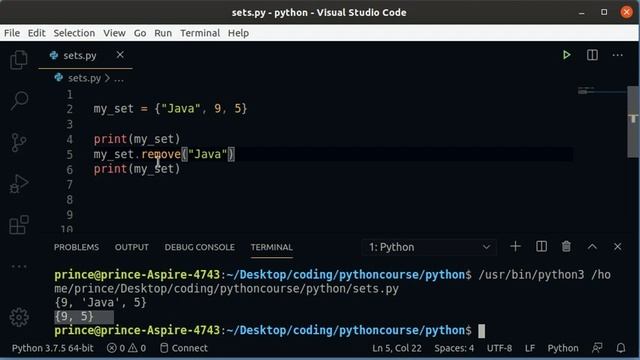Click Connect in the status bar

[x=184, y=348]
